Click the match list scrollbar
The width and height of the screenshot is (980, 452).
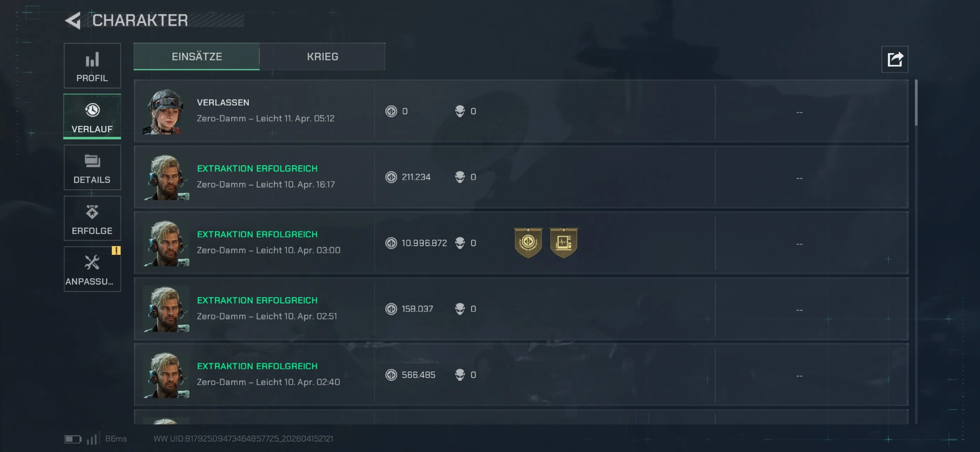click(x=916, y=103)
